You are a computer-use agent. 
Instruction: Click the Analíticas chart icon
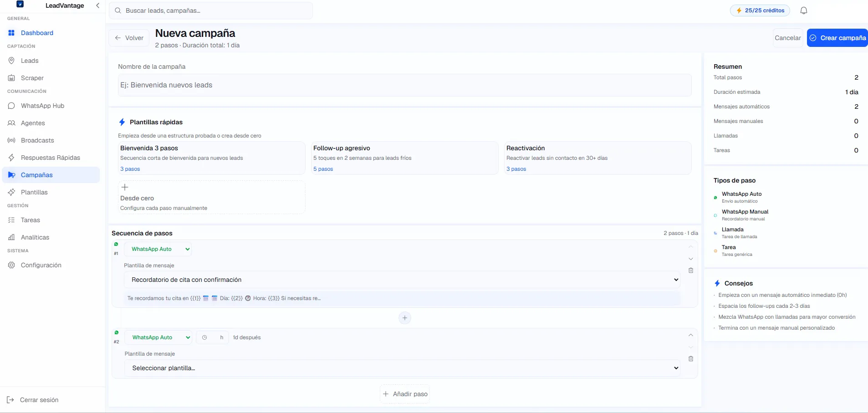(11, 237)
